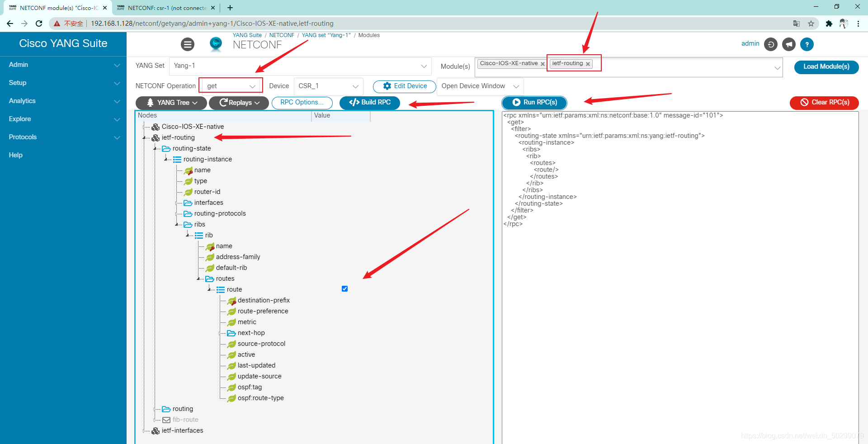Follow the YANG Suite breadcrumb link
The height and width of the screenshot is (444, 868).
click(x=247, y=35)
